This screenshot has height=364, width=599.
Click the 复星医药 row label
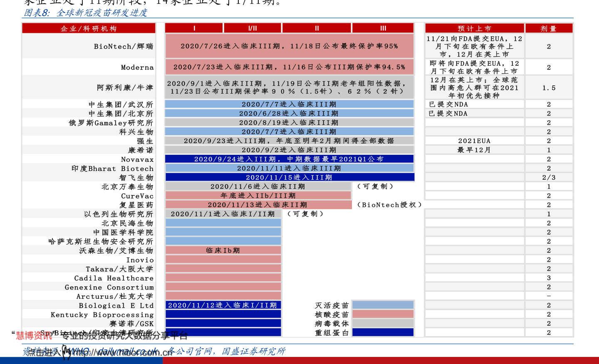tap(136, 205)
